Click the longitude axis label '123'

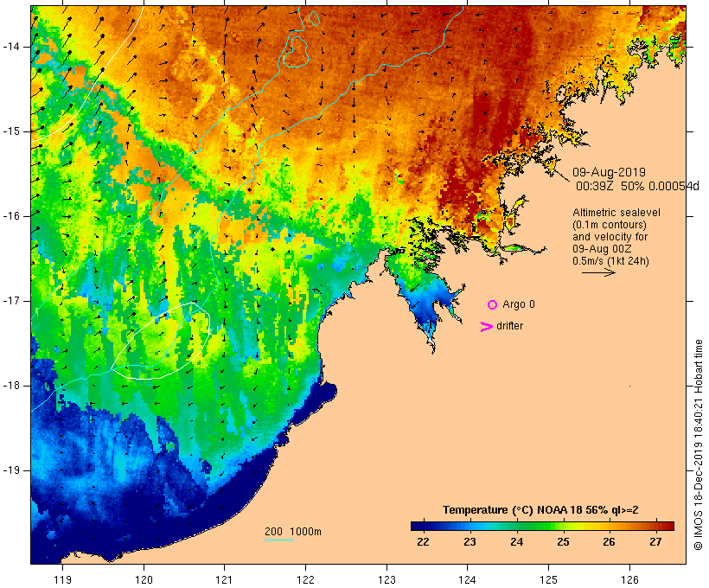(x=386, y=580)
